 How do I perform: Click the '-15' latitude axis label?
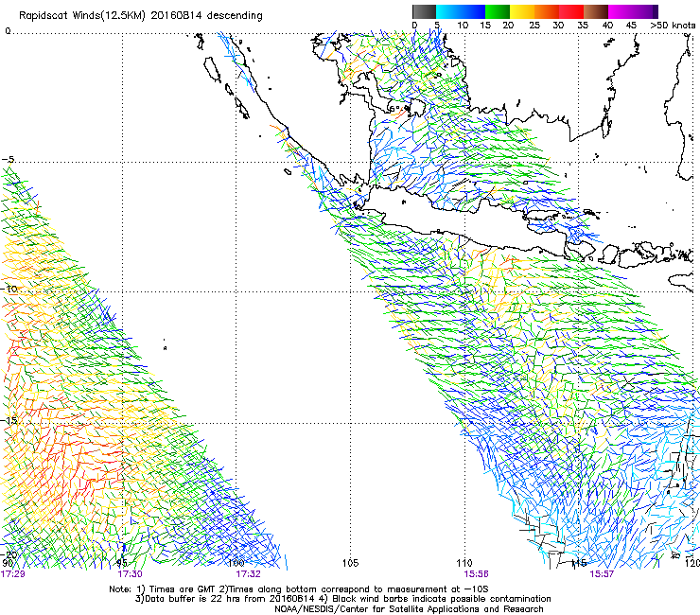9,421
